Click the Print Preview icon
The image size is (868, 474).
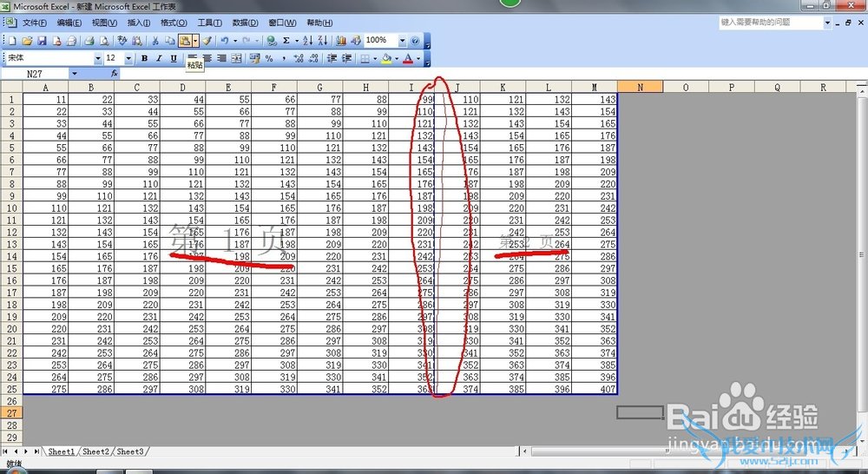pyautogui.click(x=102, y=41)
